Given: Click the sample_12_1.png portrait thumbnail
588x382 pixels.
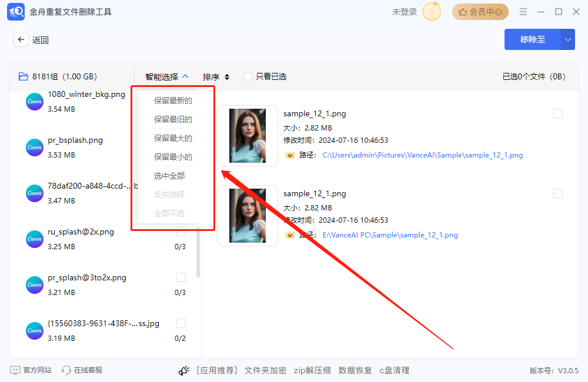Looking at the screenshot, I should 247,135.
